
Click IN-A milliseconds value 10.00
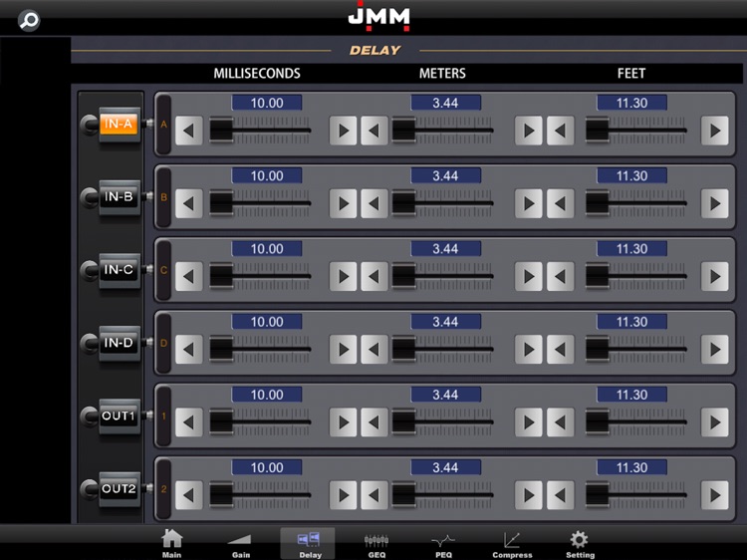[x=267, y=103]
